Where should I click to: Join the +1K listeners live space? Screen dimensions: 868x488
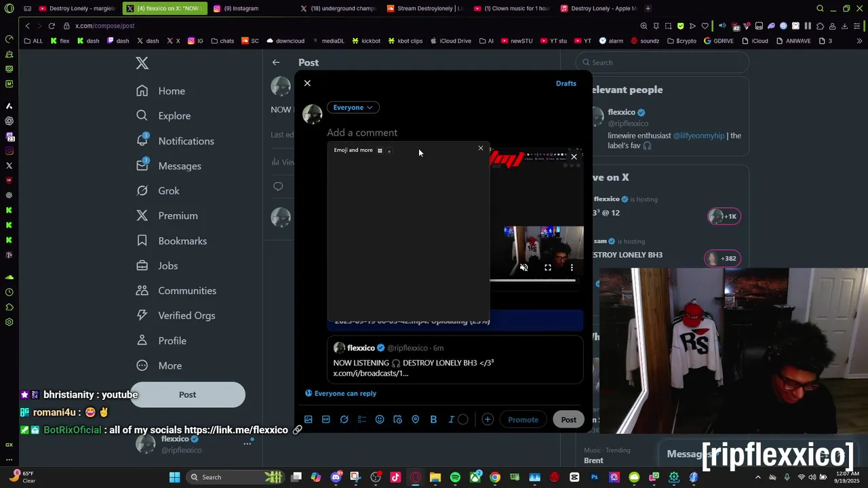(724, 216)
